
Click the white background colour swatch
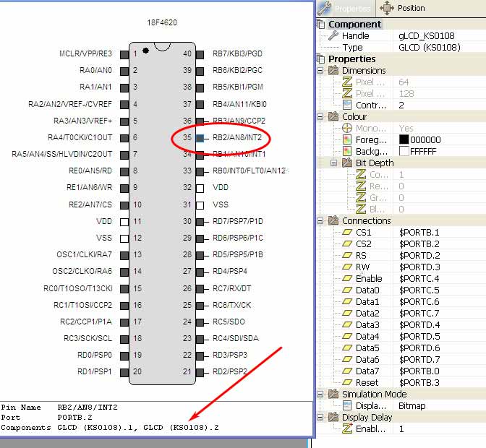point(404,152)
